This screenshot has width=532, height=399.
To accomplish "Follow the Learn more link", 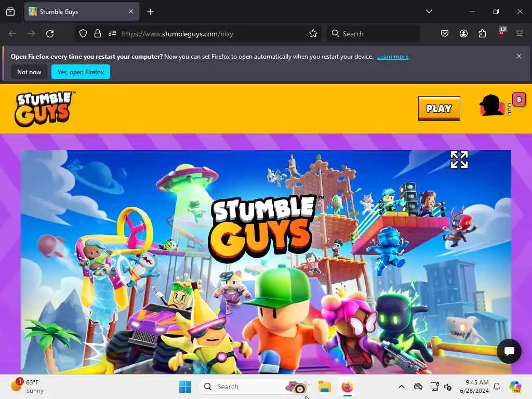I will (x=393, y=57).
